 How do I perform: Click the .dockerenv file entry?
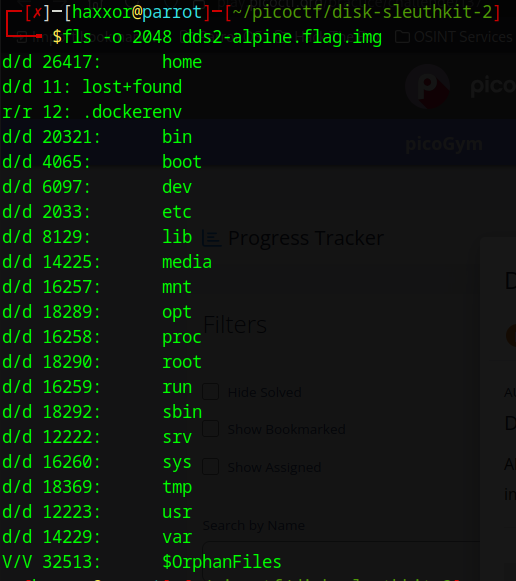[92, 112]
